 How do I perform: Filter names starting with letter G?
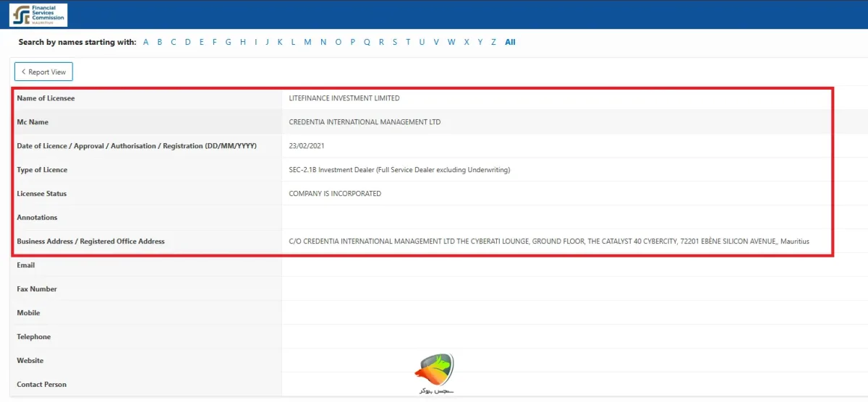click(x=229, y=42)
